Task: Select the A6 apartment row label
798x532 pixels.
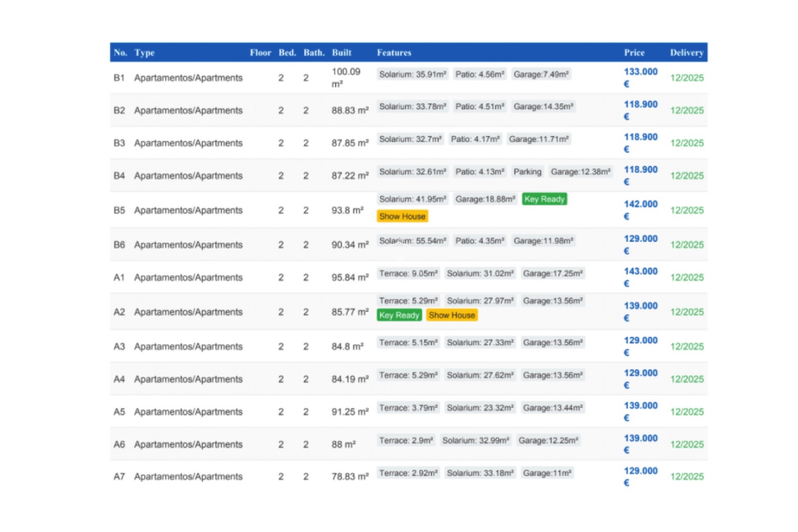Action: [119, 444]
